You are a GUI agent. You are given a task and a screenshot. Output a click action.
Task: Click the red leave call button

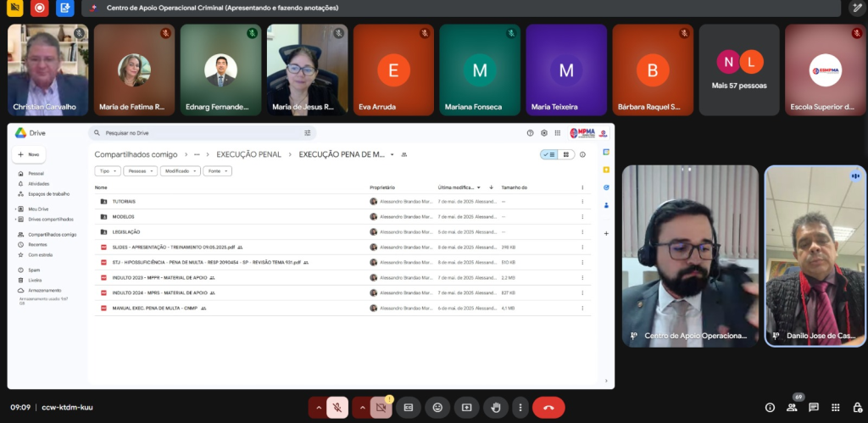point(548,407)
